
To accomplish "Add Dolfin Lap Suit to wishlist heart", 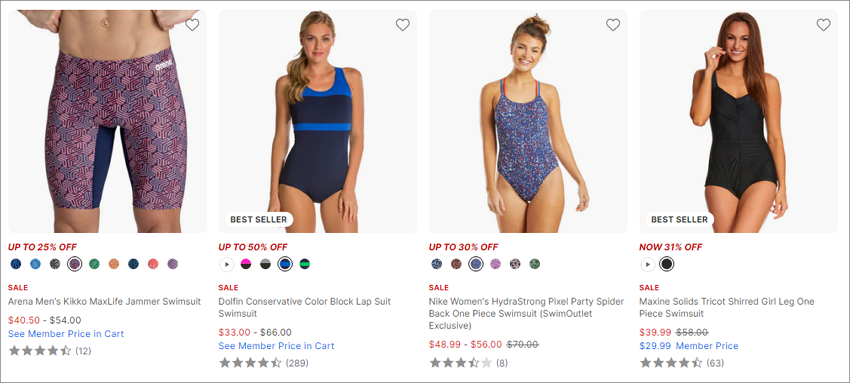I will [402, 25].
